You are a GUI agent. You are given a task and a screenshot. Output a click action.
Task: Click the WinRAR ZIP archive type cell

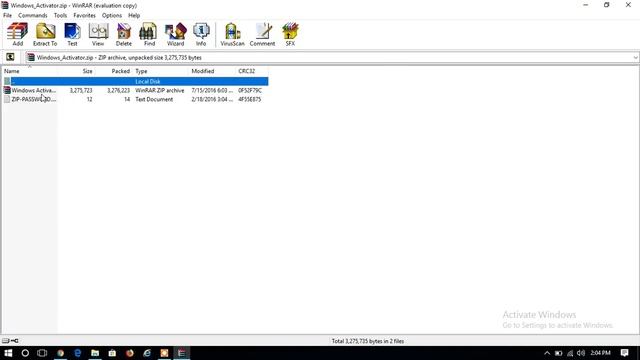[x=160, y=90]
